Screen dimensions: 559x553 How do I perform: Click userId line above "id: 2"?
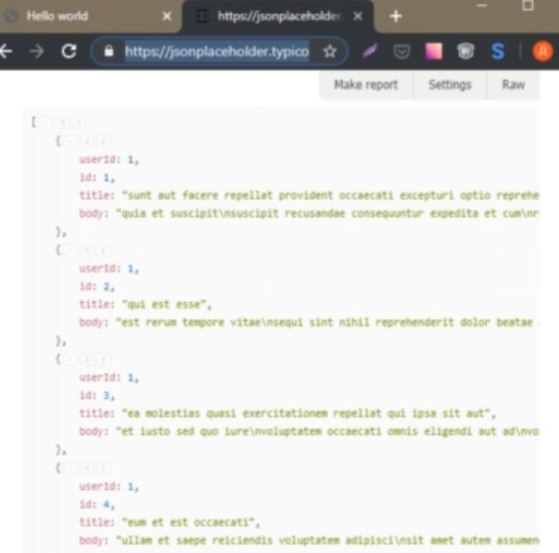point(109,268)
